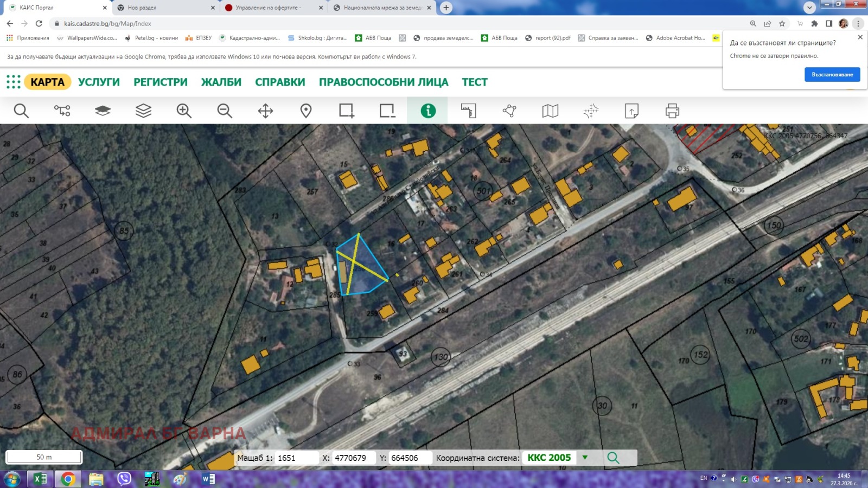Screen dimensions: 868x488
Task: Click the 50 m scale bar
Action: [43, 457]
